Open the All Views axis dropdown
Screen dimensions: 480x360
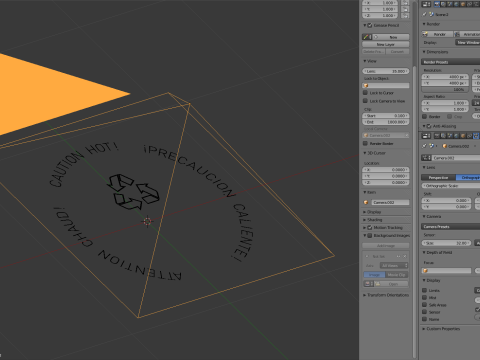click(394, 266)
